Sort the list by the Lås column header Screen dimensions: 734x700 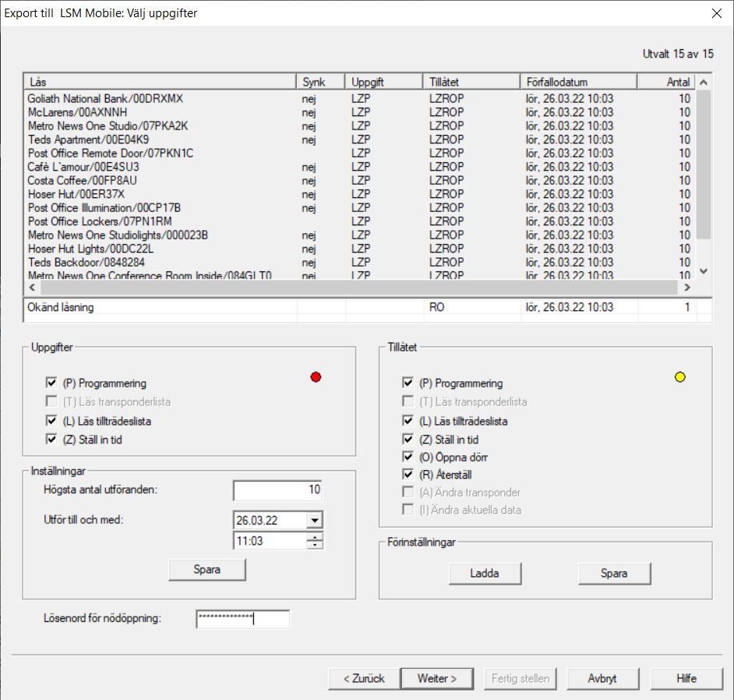[160, 82]
